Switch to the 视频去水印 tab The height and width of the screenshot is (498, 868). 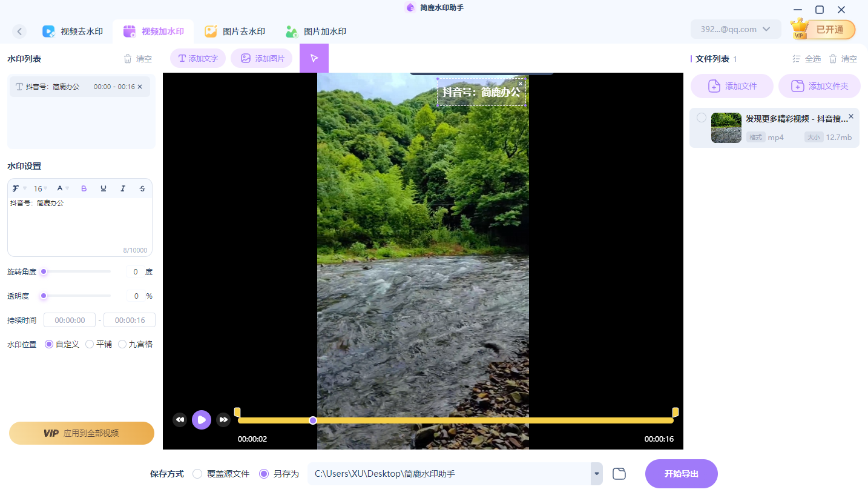point(73,32)
